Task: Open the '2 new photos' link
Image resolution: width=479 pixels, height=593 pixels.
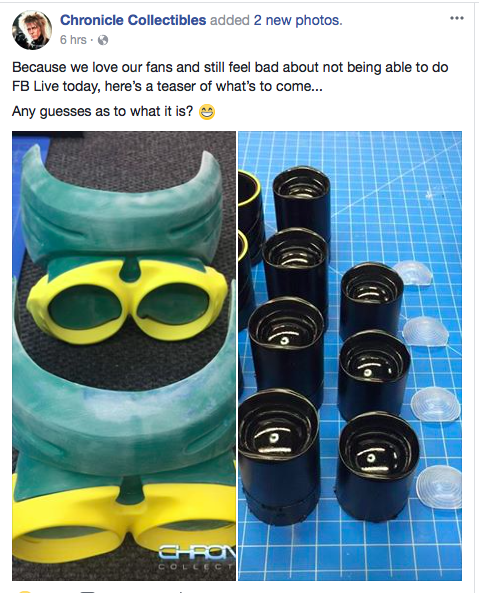Action: (x=298, y=20)
